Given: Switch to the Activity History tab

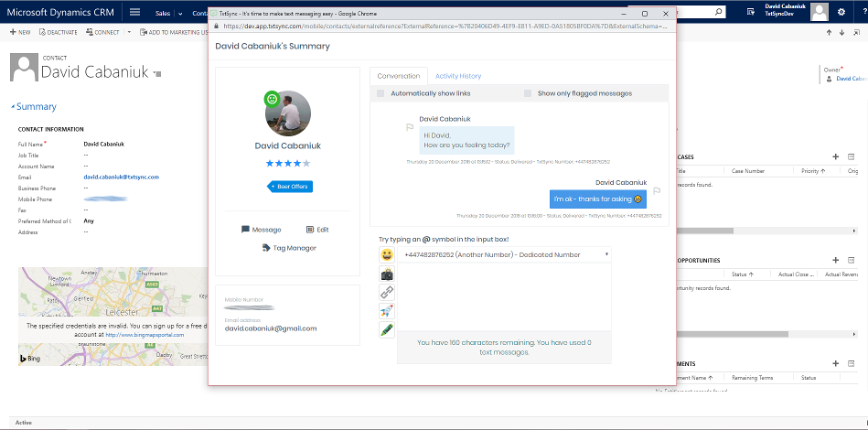Looking at the screenshot, I should click(458, 76).
